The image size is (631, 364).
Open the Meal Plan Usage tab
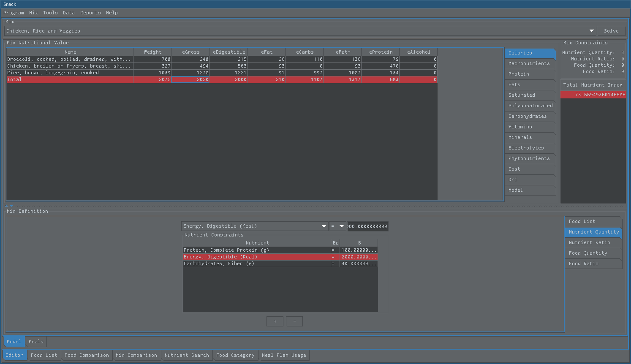(284, 355)
